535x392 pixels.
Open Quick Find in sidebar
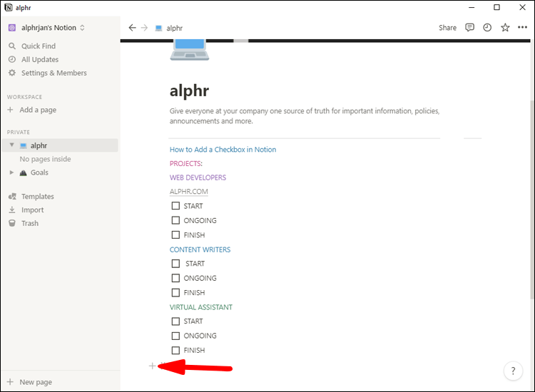[x=38, y=46]
